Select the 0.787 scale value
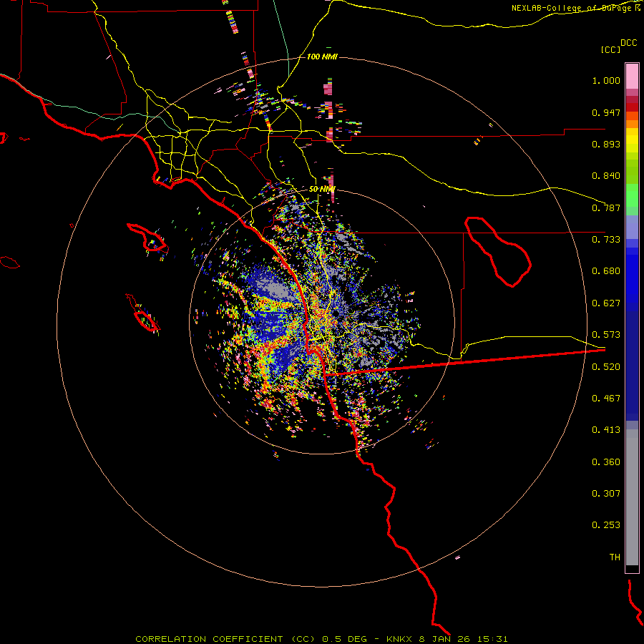This screenshot has height=644, width=644. (x=606, y=208)
